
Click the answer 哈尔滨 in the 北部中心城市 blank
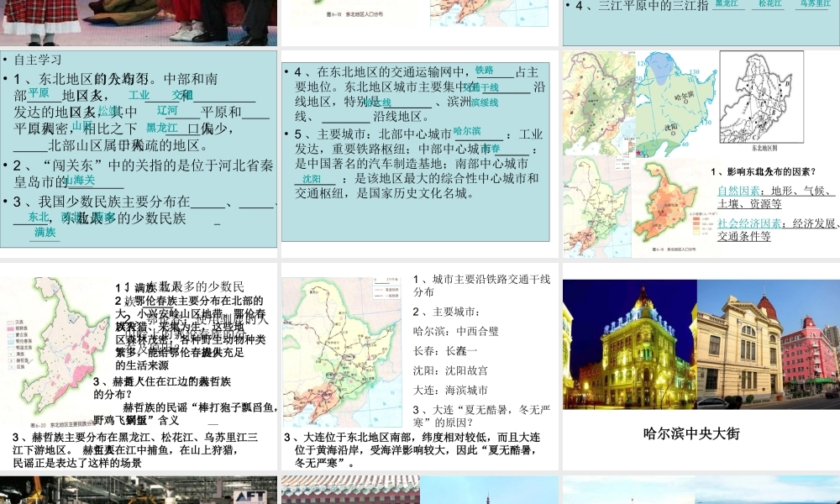(x=467, y=131)
